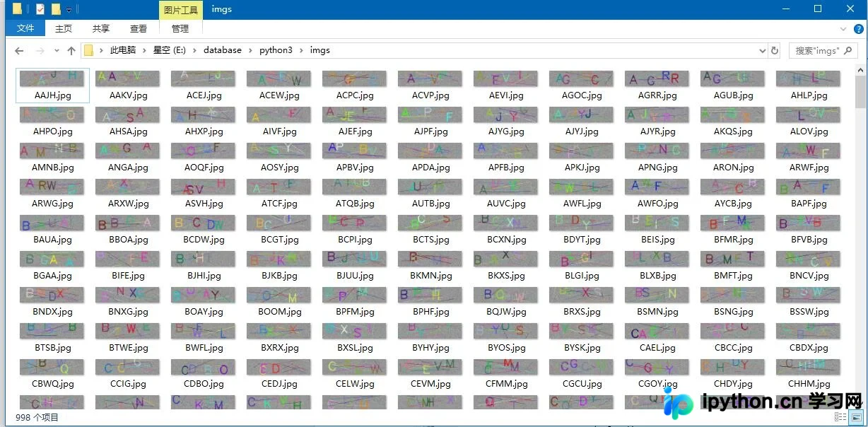
Task: Click the BGAA.jpg file name
Action: (x=52, y=276)
